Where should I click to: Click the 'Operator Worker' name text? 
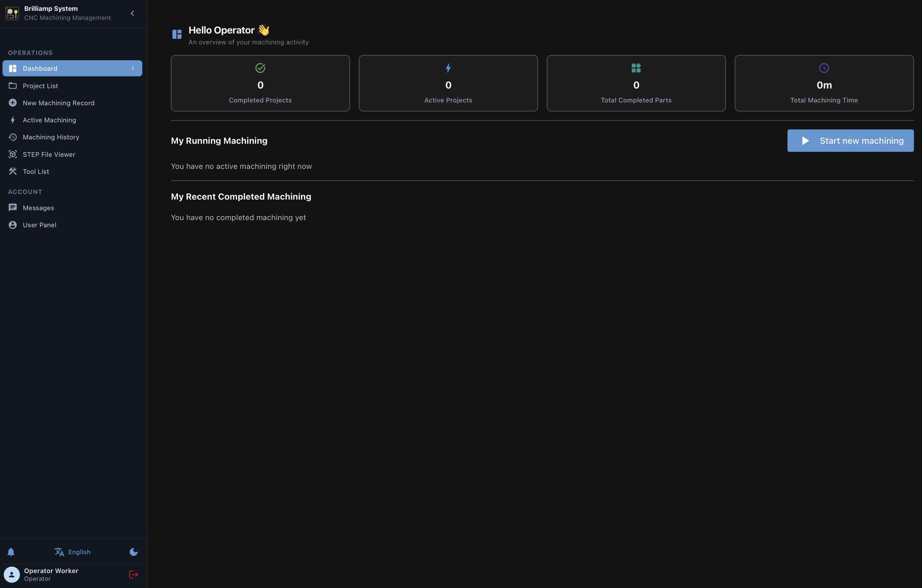coord(51,571)
